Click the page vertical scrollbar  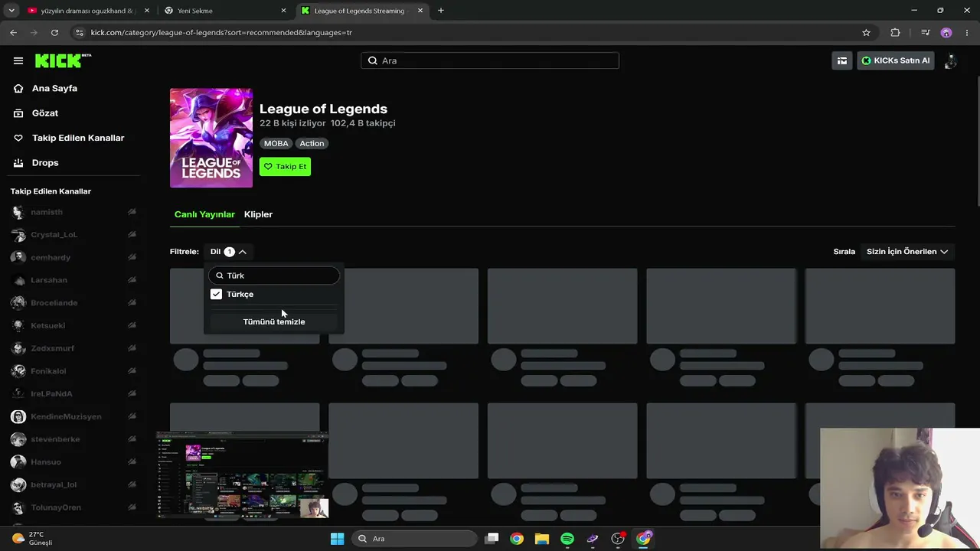pos(976,142)
